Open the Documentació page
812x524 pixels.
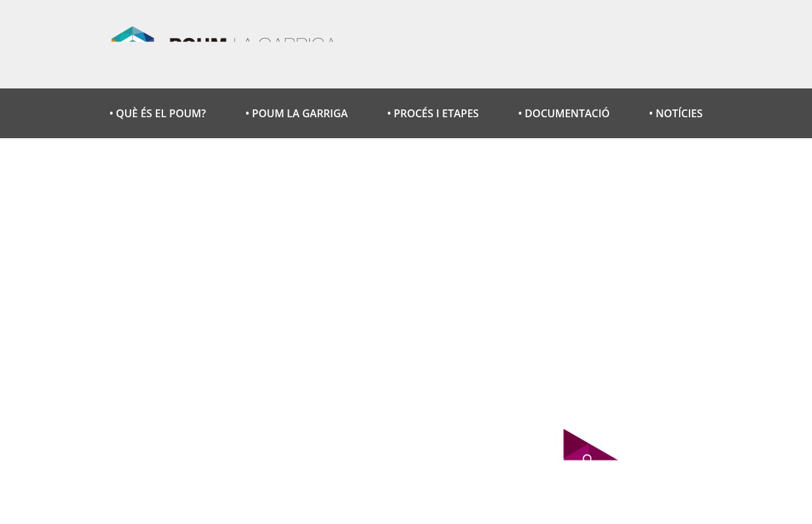(566, 113)
